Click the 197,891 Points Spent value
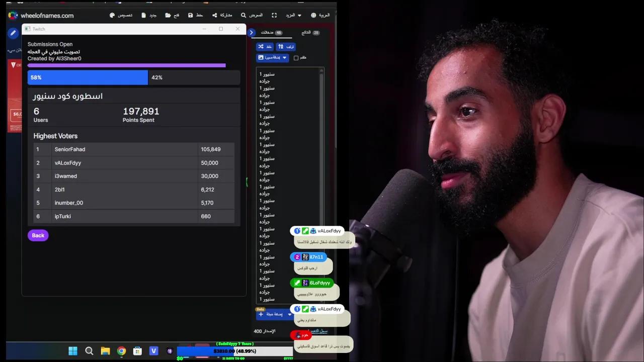 pos(141,111)
